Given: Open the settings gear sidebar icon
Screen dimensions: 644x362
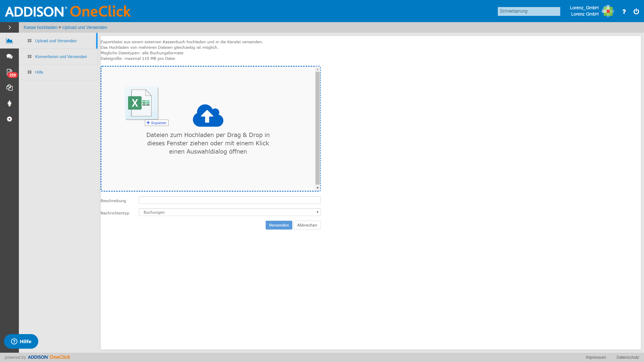Looking at the screenshot, I should pos(9,119).
